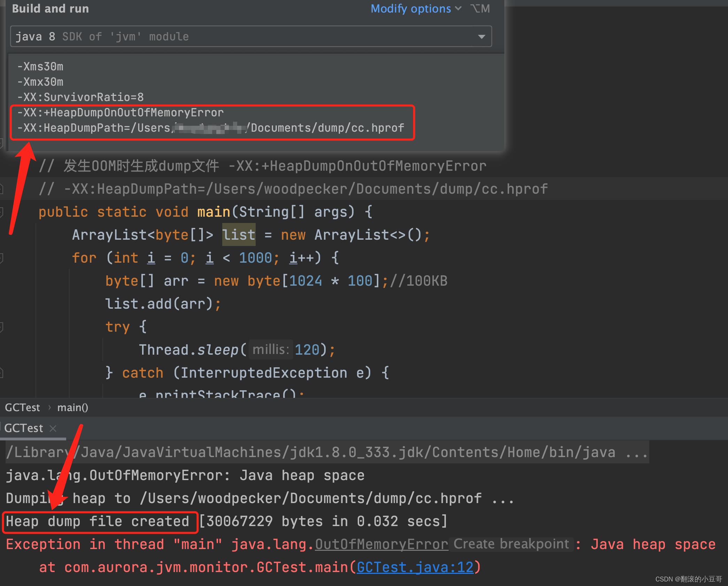Click the java 8 SDK of 'jvm' module field
This screenshot has width=728, height=586.
tap(251, 36)
